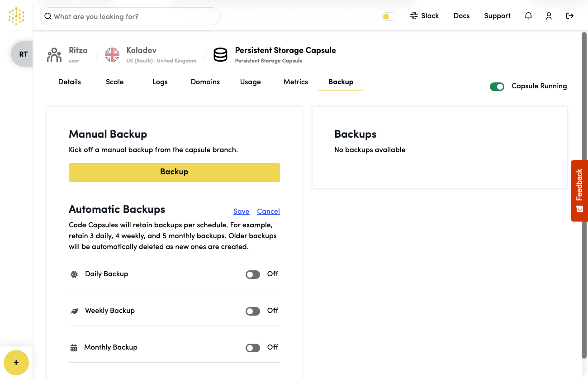The width and height of the screenshot is (588, 379).
Task: Click the database icon for Persistent Storage Capsule
Action: pos(220,54)
